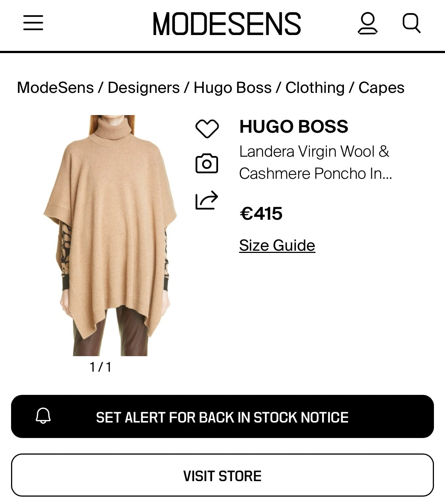
Task: Set alert for back in stock notice
Action: pyautogui.click(x=222, y=417)
